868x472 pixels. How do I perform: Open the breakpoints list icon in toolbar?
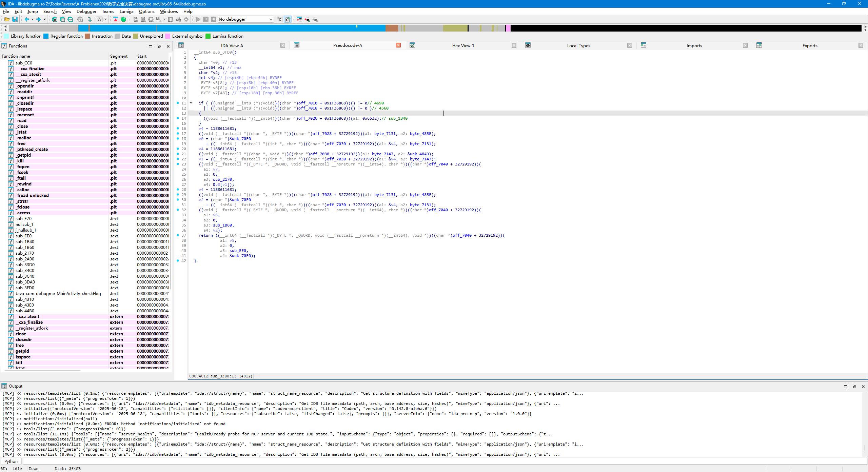click(299, 19)
